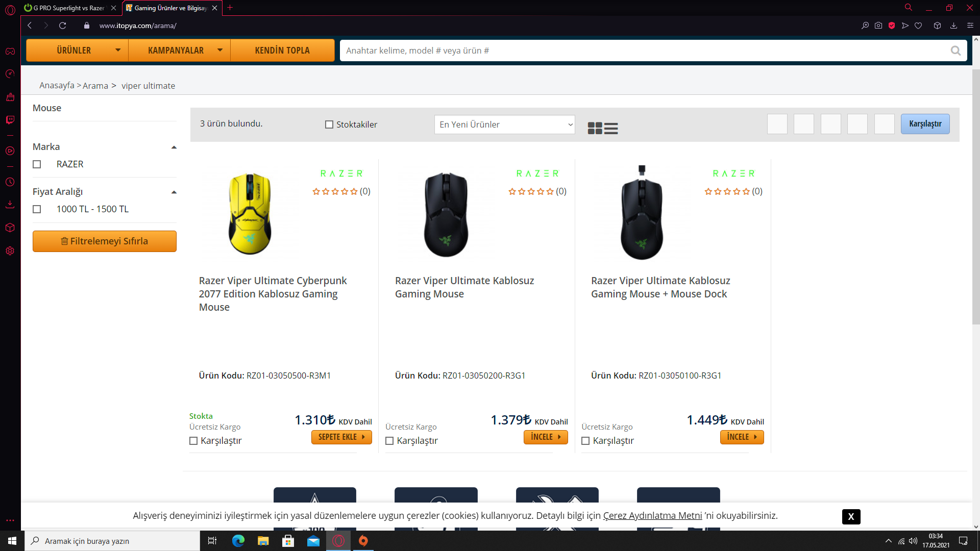
Task: Open Microsoft Edge from the taskbar
Action: tap(238, 541)
